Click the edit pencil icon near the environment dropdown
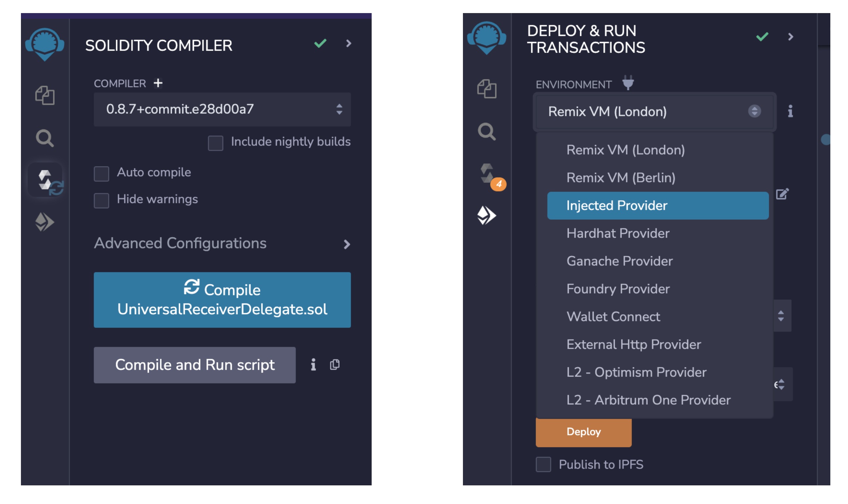 point(782,194)
